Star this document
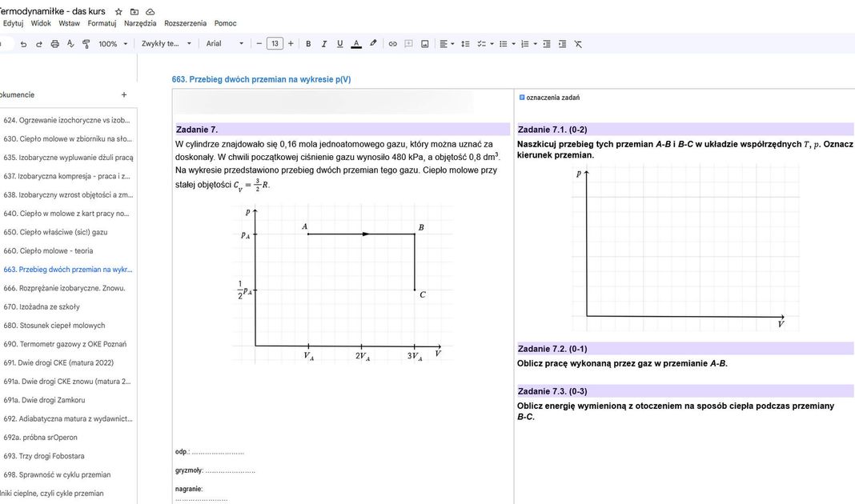The height and width of the screenshot is (504, 855). [118, 12]
